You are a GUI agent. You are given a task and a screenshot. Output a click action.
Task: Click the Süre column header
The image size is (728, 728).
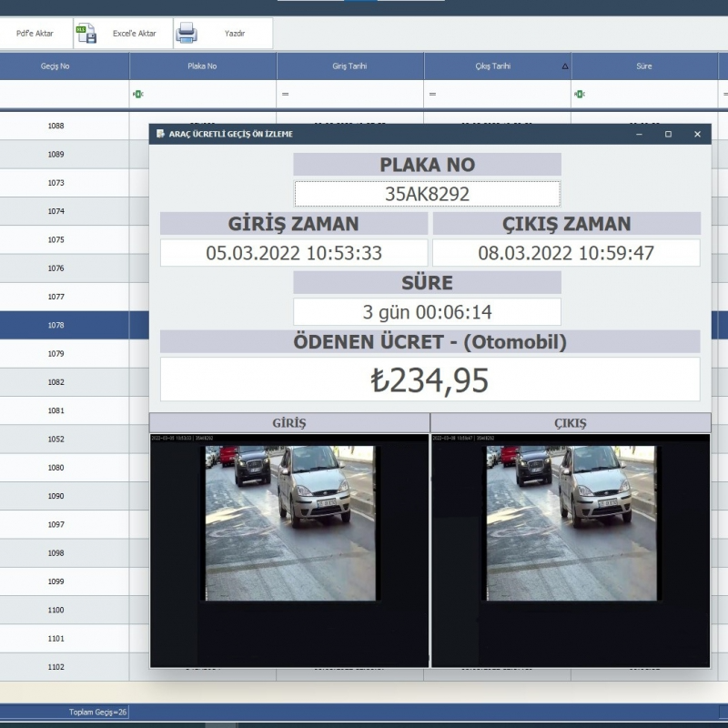(644, 66)
